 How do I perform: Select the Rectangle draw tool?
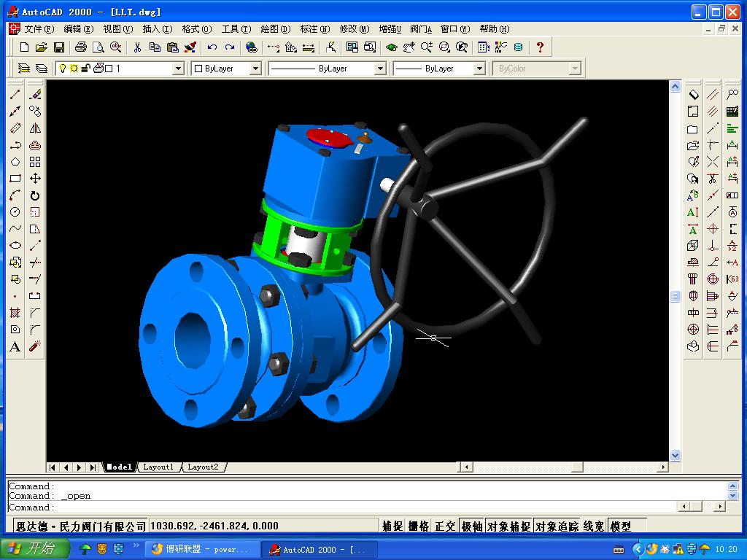coord(15,179)
